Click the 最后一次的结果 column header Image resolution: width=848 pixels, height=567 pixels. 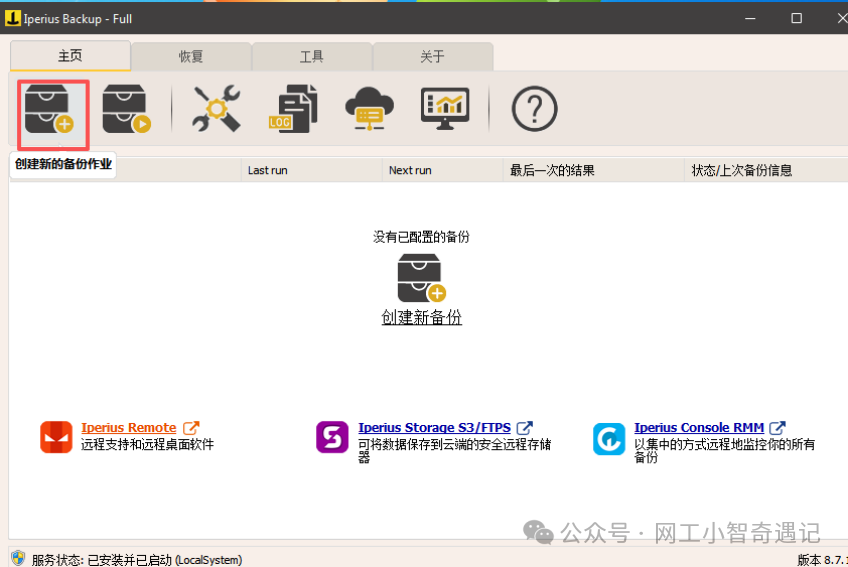tap(552, 170)
